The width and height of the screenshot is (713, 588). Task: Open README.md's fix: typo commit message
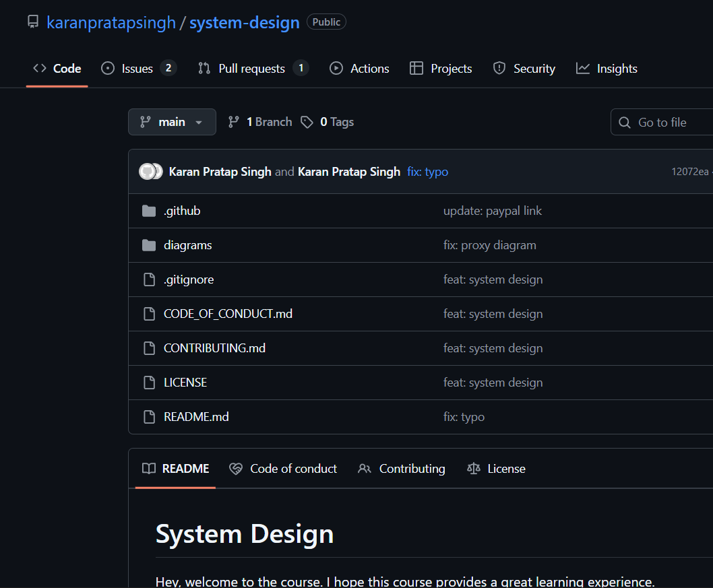click(464, 417)
